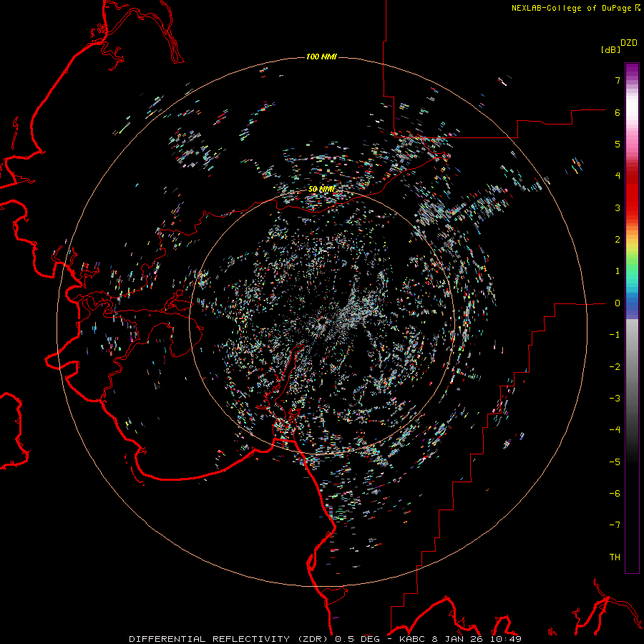Click the positive 6 value on the scale

pos(618,112)
